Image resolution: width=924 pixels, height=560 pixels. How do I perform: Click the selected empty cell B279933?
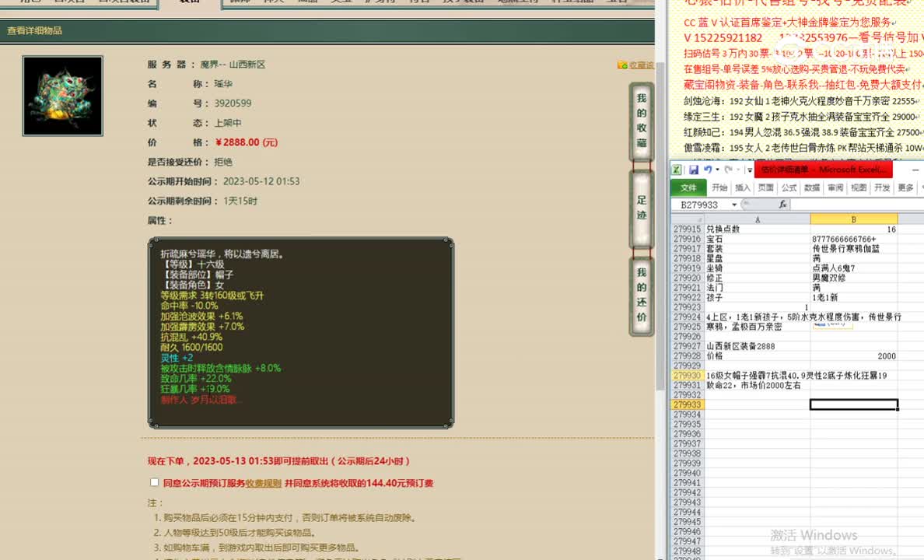click(854, 404)
